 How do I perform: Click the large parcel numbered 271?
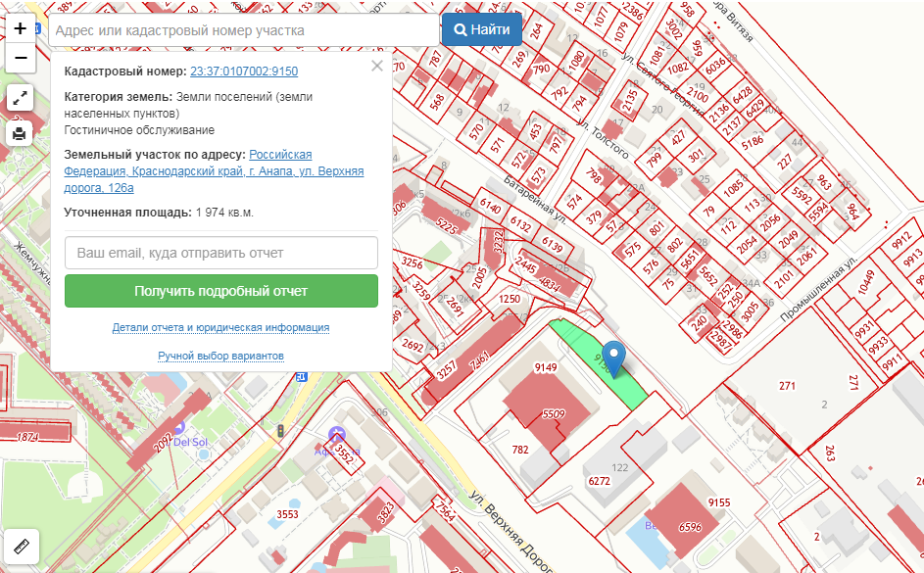787,387
